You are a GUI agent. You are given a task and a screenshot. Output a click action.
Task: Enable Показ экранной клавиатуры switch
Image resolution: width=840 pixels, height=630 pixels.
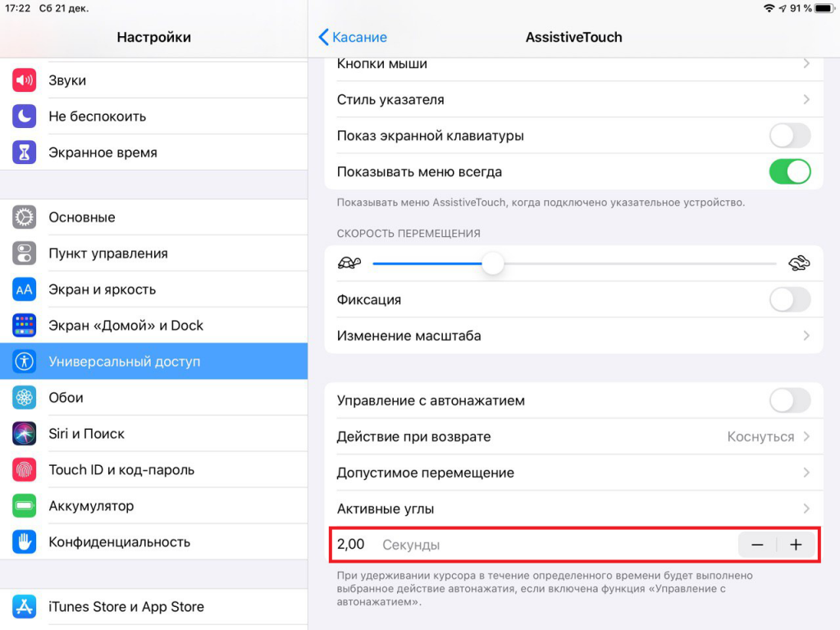pyautogui.click(x=789, y=136)
